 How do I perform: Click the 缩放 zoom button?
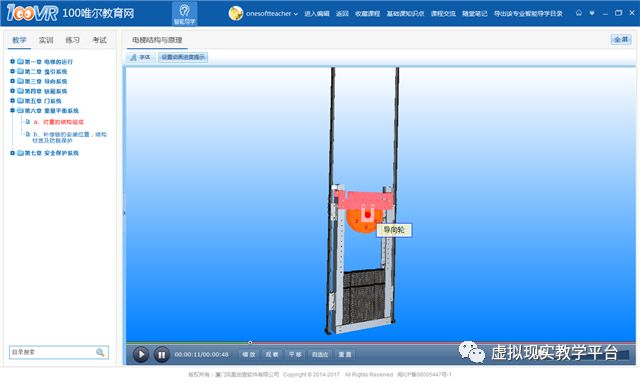249,355
